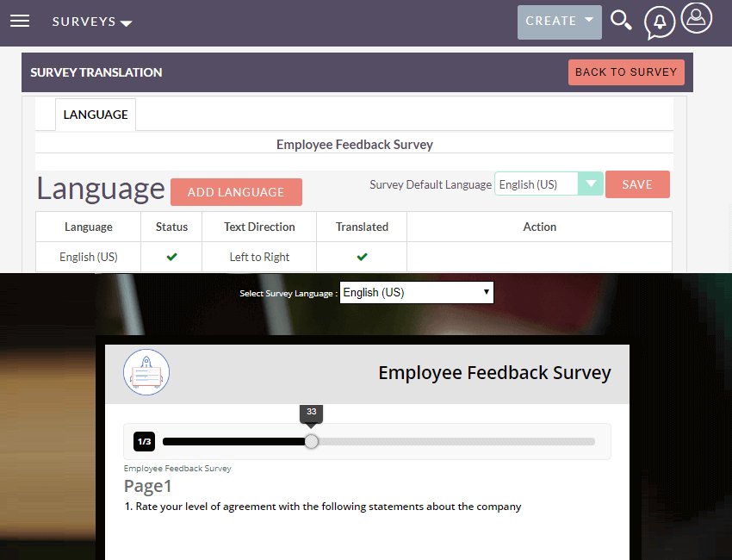Click the Action column header

[540, 227]
